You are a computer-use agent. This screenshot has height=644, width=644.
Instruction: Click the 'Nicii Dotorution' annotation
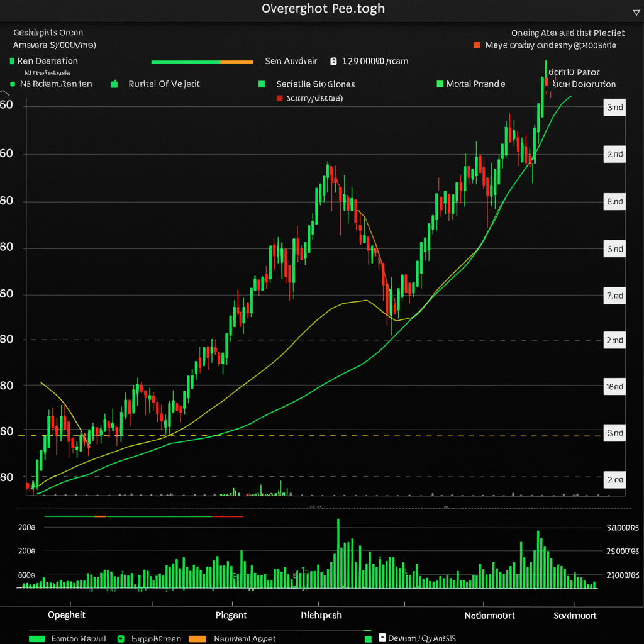tap(584, 84)
